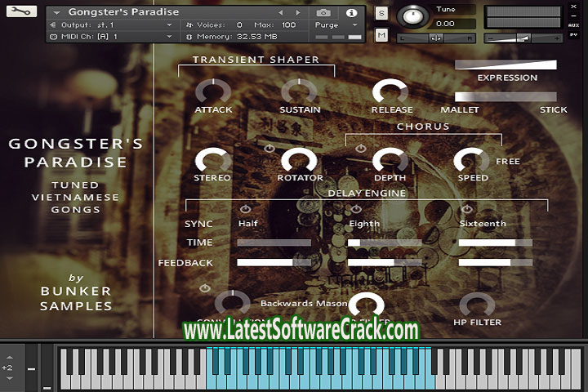The width and height of the screenshot is (588, 392).
Task: Minimize the instrument view
Action: (573, 16)
